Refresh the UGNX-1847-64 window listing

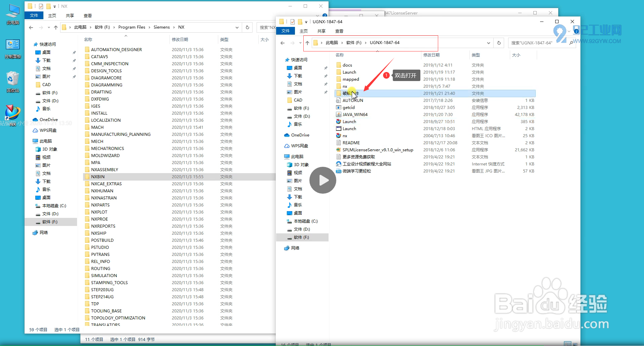[499, 43]
